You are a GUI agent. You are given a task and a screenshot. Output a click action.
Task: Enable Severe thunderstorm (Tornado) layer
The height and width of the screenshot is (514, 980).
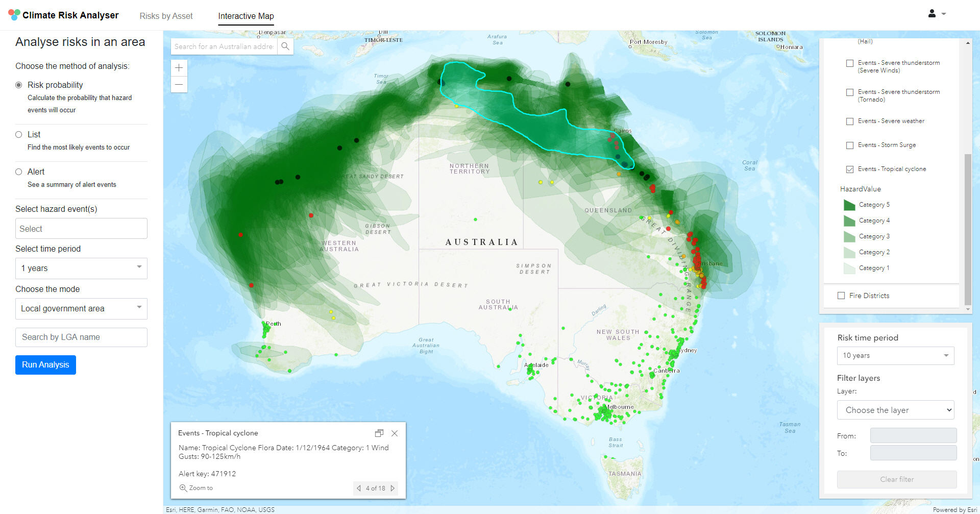coord(850,92)
